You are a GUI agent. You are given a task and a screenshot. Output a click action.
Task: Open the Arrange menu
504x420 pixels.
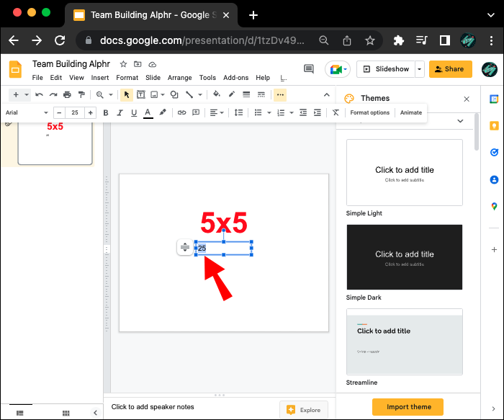click(180, 78)
